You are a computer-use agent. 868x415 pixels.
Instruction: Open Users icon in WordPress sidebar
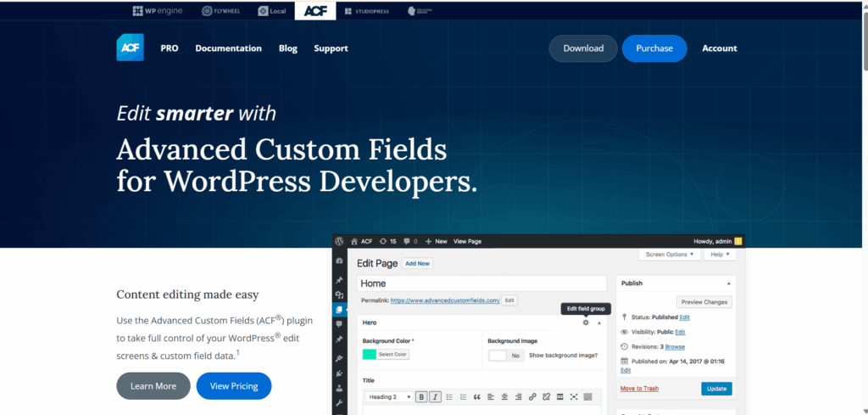click(x=339, y=388)
